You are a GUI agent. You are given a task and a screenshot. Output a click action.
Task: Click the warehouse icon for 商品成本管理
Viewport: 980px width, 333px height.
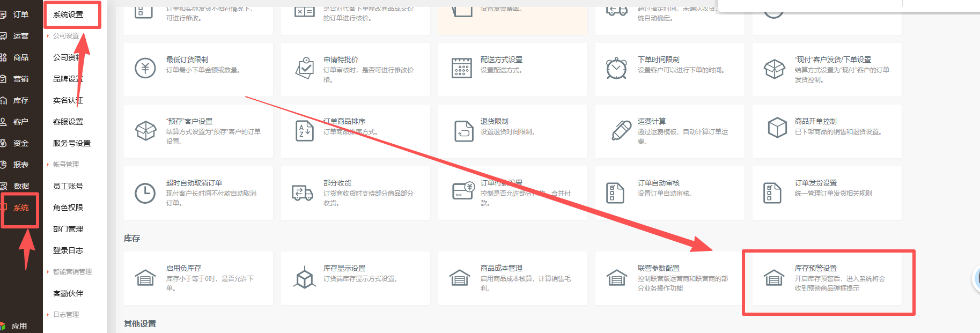[x=460, y=278]
